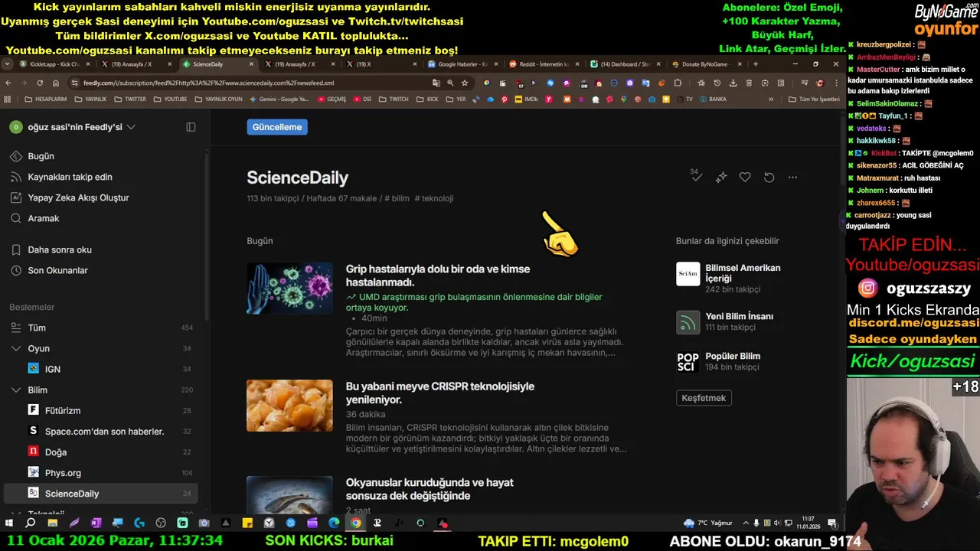Open the Okyanuslar kuruduğunda article title
This screenshot has height=551, width=980.
(430, 489)
